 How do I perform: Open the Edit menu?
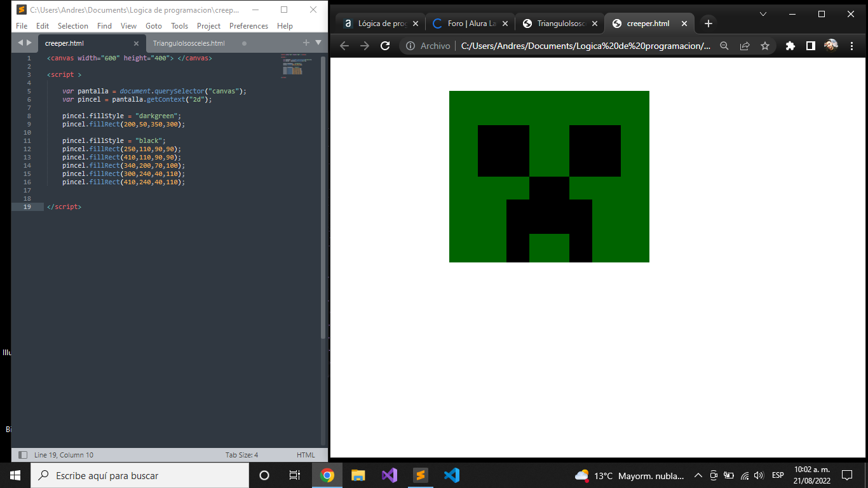click(43, 26)
